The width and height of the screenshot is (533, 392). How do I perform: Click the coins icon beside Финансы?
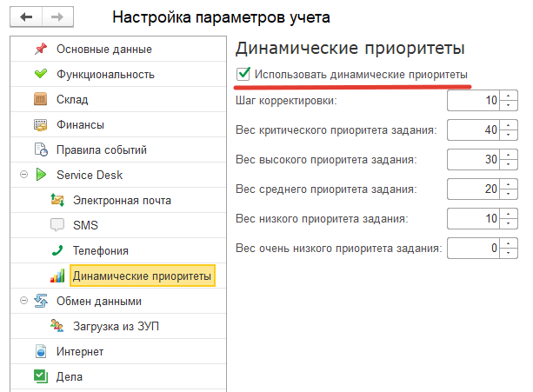click(41, 124)
